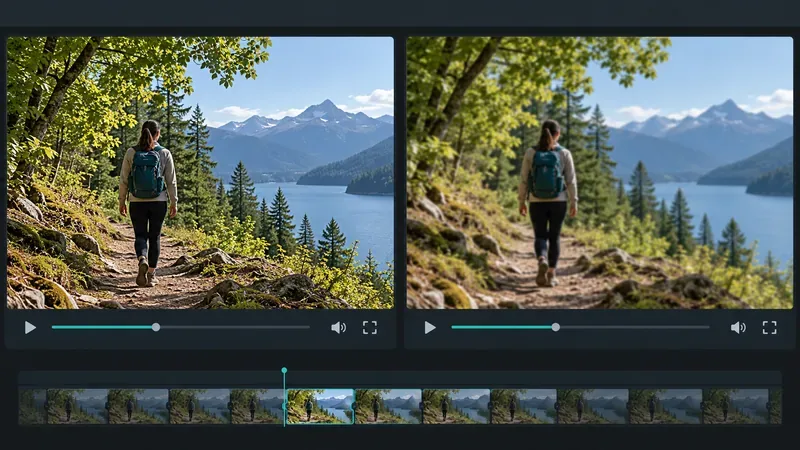Click the left player progress slider handle
The image size is (800, 450).
click(x=156, y=327)
